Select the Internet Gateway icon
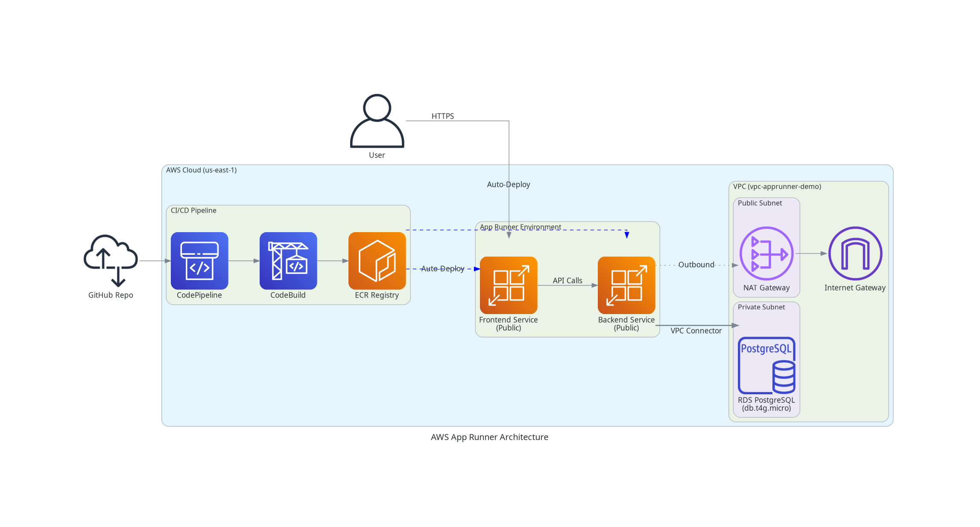Screen dimensions: 980x527 point(854,253)
